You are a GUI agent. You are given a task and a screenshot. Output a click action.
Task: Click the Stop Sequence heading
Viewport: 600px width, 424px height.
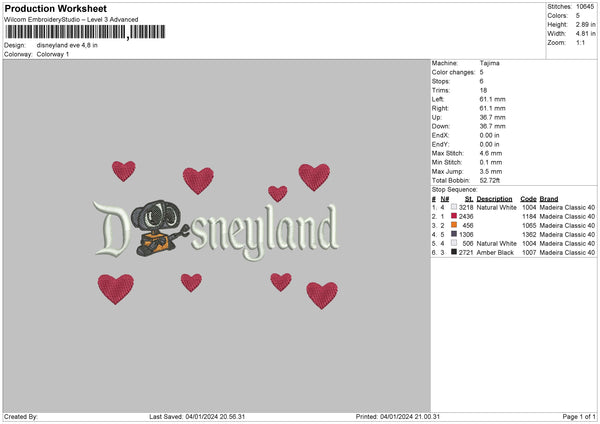[x=455, y=190]
